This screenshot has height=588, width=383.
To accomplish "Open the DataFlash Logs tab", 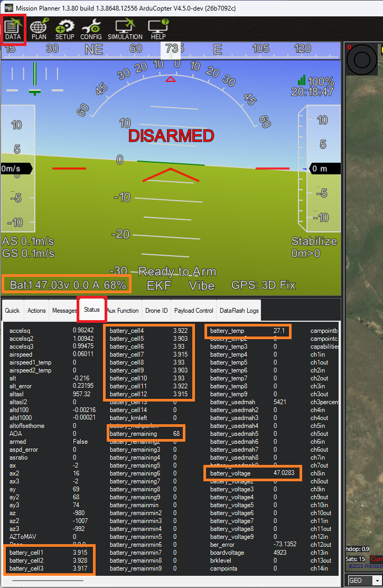I will tap(239, 311).
